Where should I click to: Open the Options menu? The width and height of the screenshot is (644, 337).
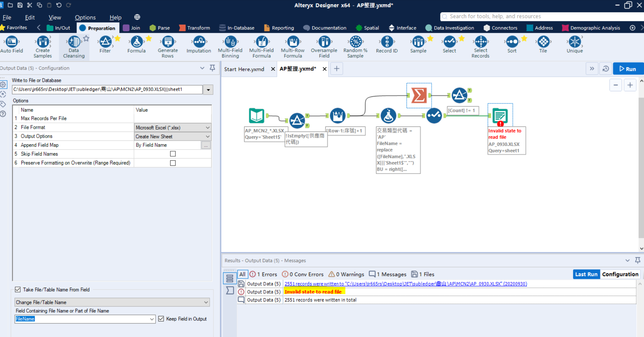[x=85, y=17]
